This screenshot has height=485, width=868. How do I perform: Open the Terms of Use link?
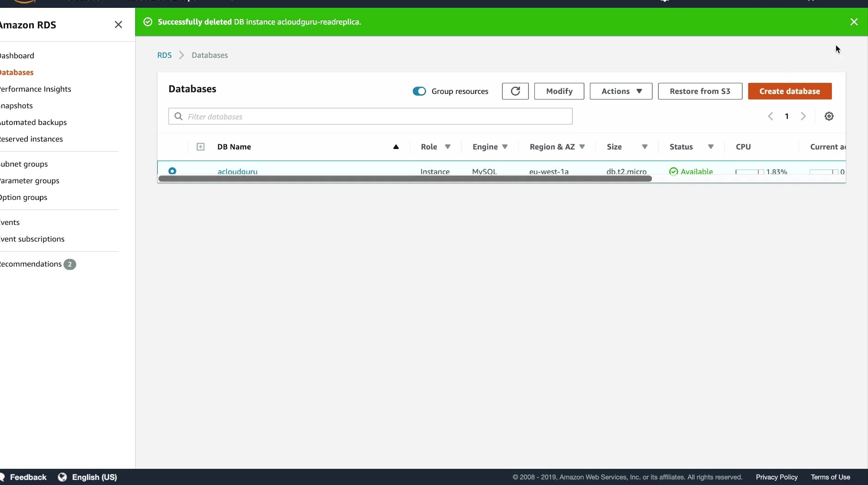[831, 477]
